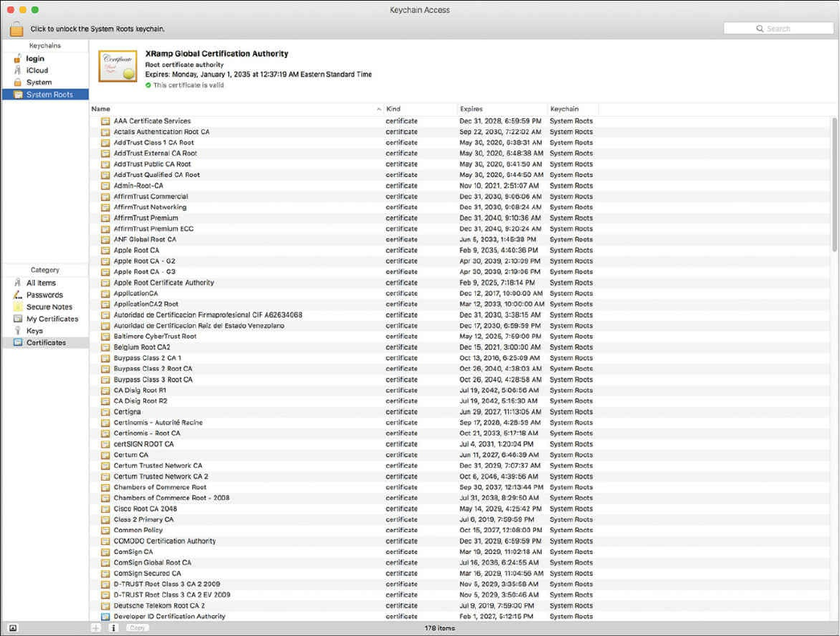Click the Belgium Root CA2 icon
The width and height of the screenshot is (840, 636).
[105, 347]
